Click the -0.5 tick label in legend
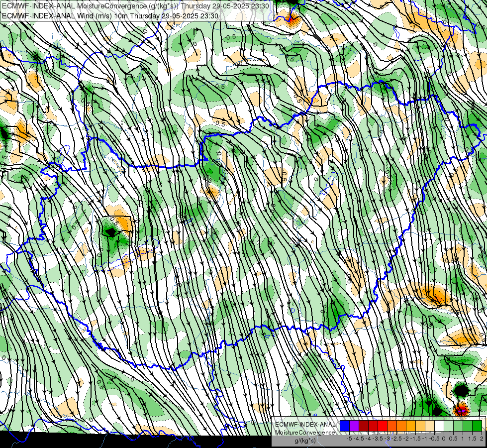This screenshot has height=448, width=487. (434, 439)
